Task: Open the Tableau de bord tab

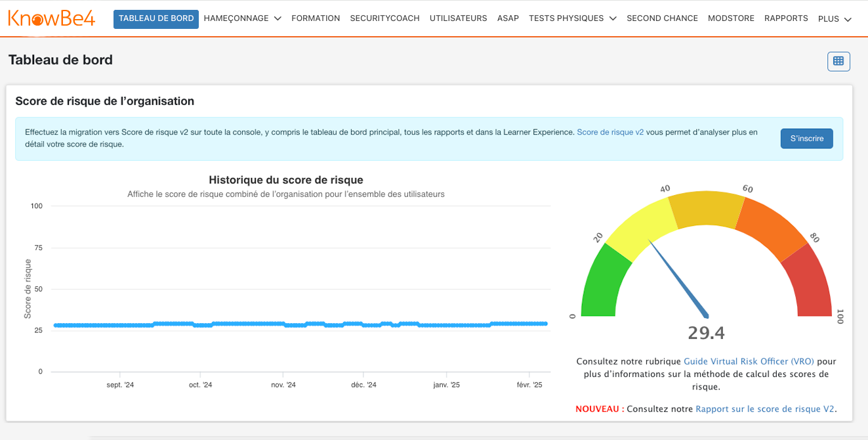Action: coord(156,18)
